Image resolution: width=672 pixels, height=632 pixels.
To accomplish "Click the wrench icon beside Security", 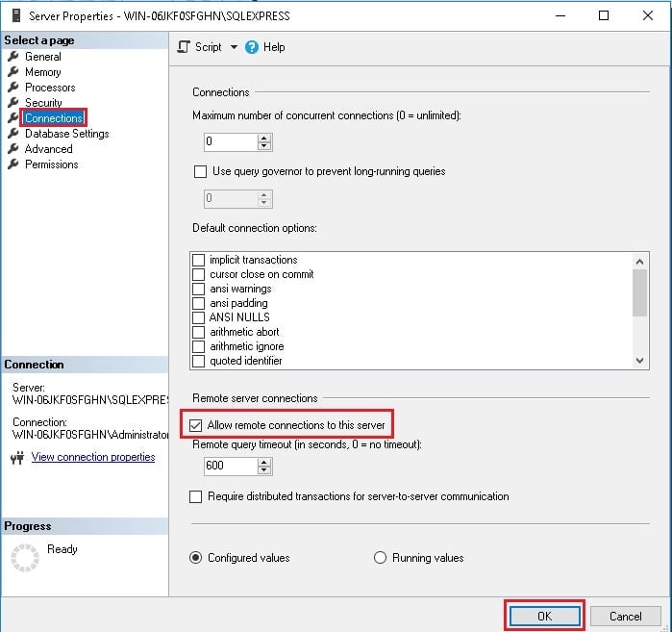I will [x=13, y=103].
